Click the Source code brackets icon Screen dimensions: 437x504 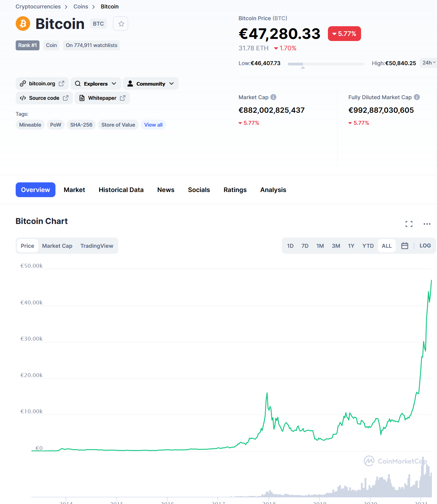coord(23,98)
